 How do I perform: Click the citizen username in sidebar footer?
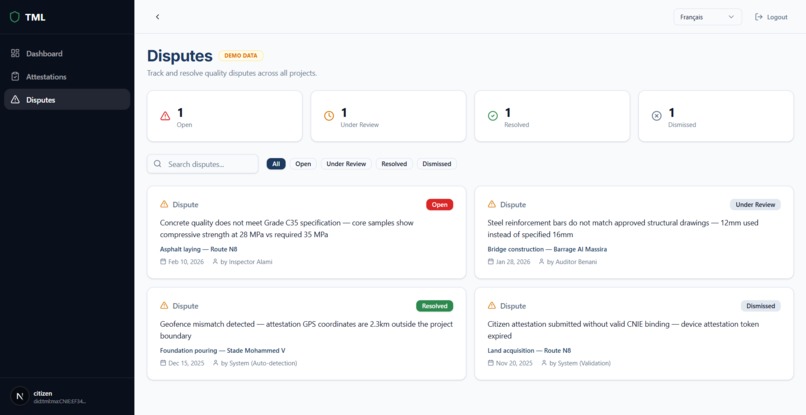pyautogui.click(x=43, y=393)
